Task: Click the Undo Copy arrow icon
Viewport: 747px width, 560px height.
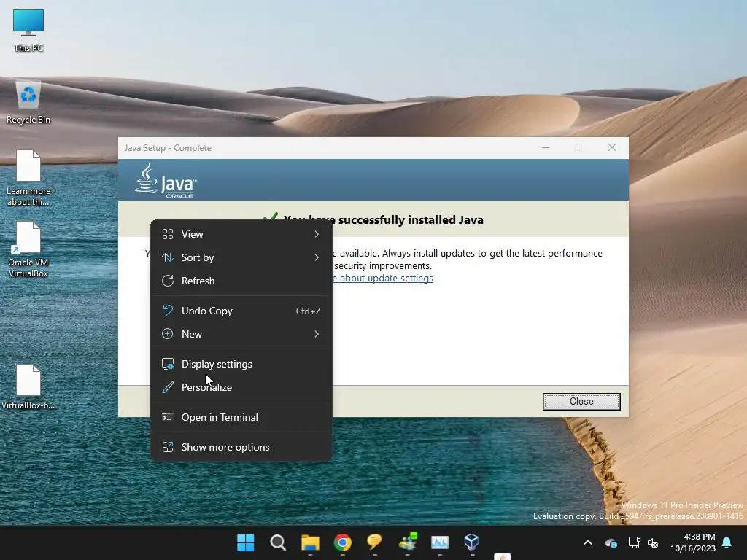Action: (x=168, y=311)
